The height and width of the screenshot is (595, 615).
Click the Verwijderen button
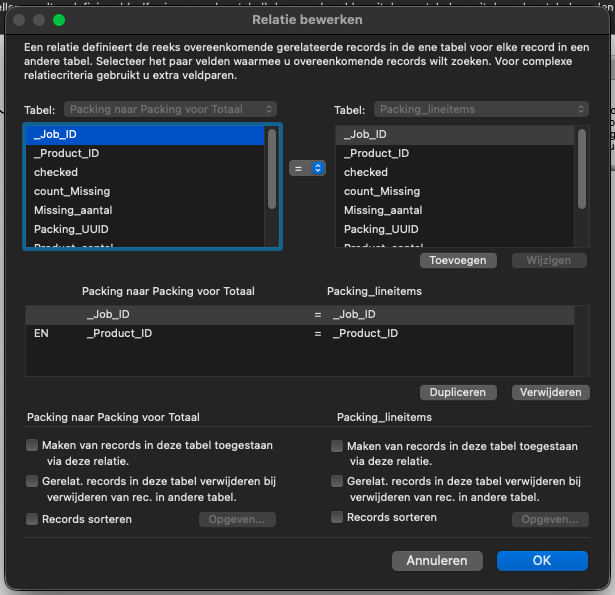tap(550, 392)
